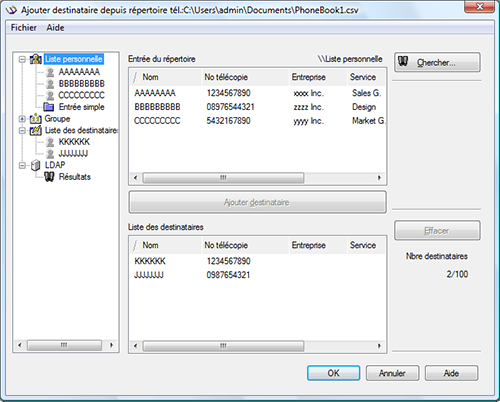This screenshot has width=500, height=402.
Task: Click the Liste personnelle tree icon
Action: [x=36, y=59]
